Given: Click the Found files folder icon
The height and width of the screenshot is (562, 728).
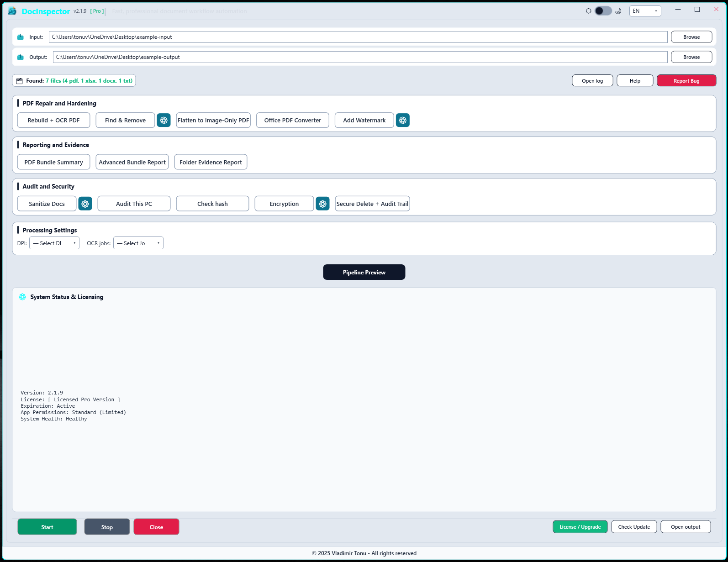Looking at the screenshot, I should (19, 81).
